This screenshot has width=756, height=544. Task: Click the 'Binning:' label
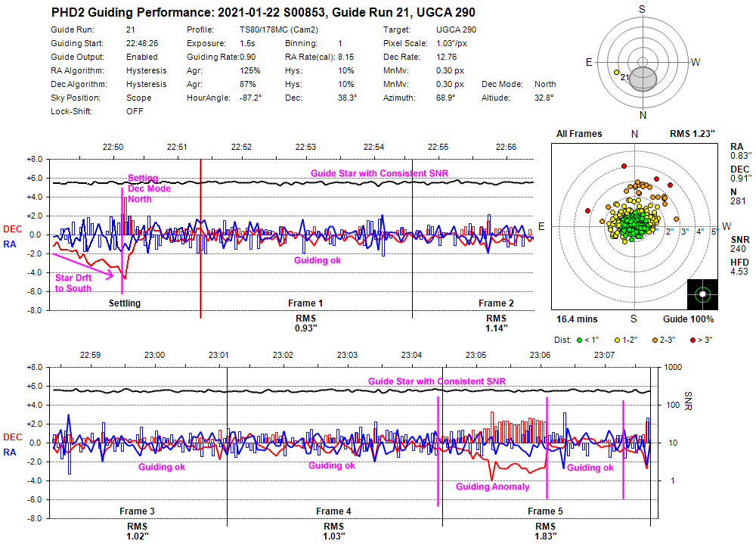coord(302,43)
